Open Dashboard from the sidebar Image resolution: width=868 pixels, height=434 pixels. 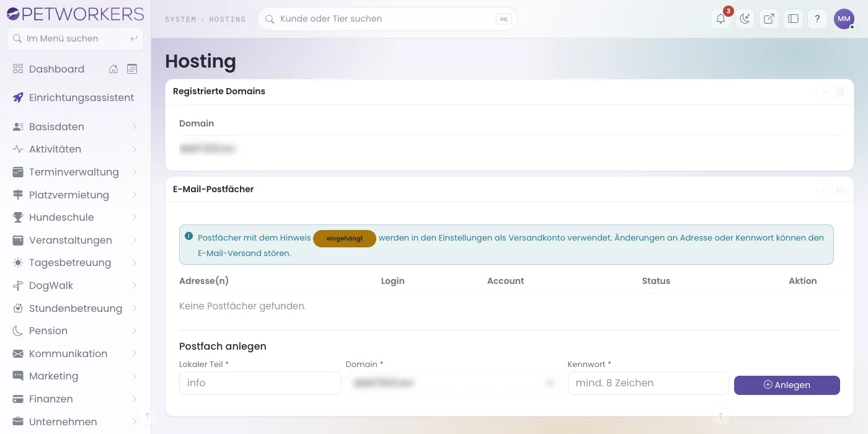56,69
